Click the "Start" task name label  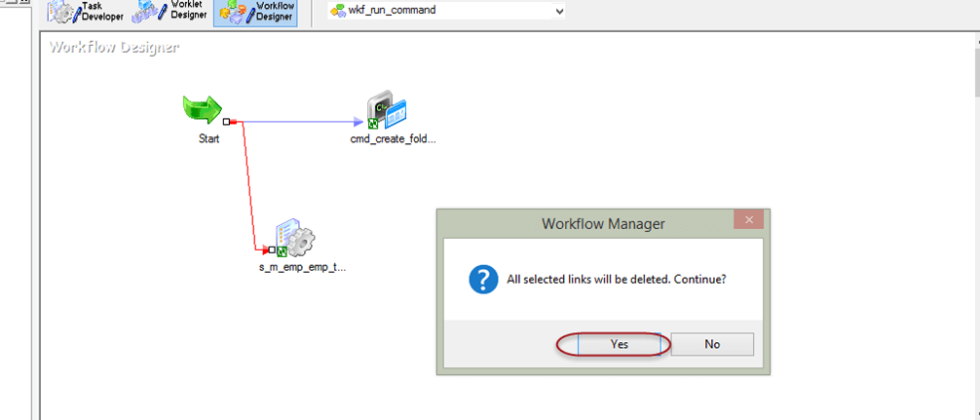[208, 138]
